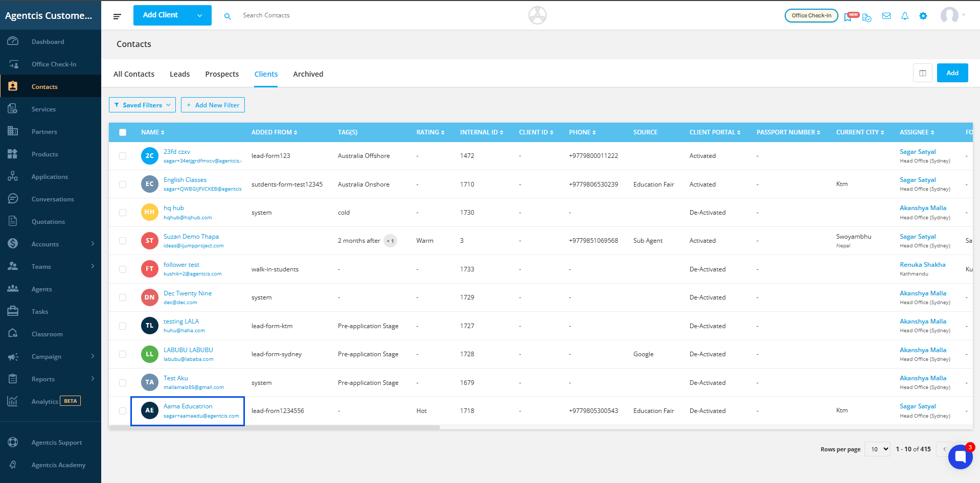Go to Partners sidebar icon

pyautogui.click(x=13, y=131)
